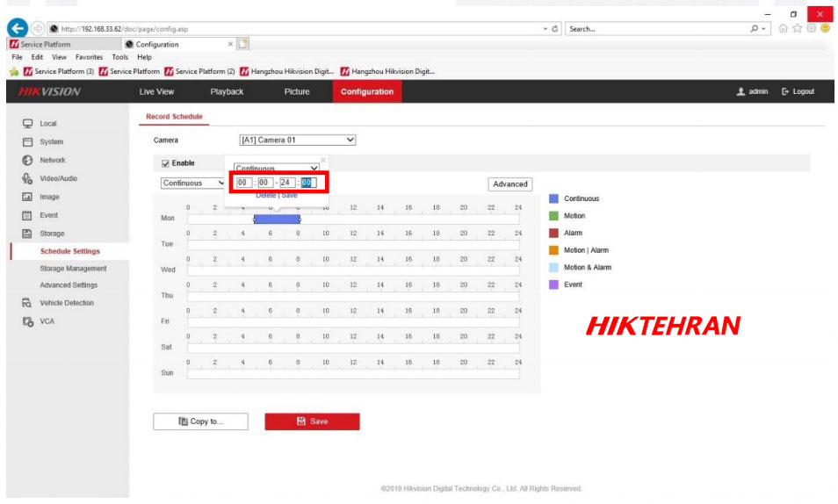The width and height of the screenshot is (838, 504).
Task: Click the Advanced button
Action: (x=509, y=184)
